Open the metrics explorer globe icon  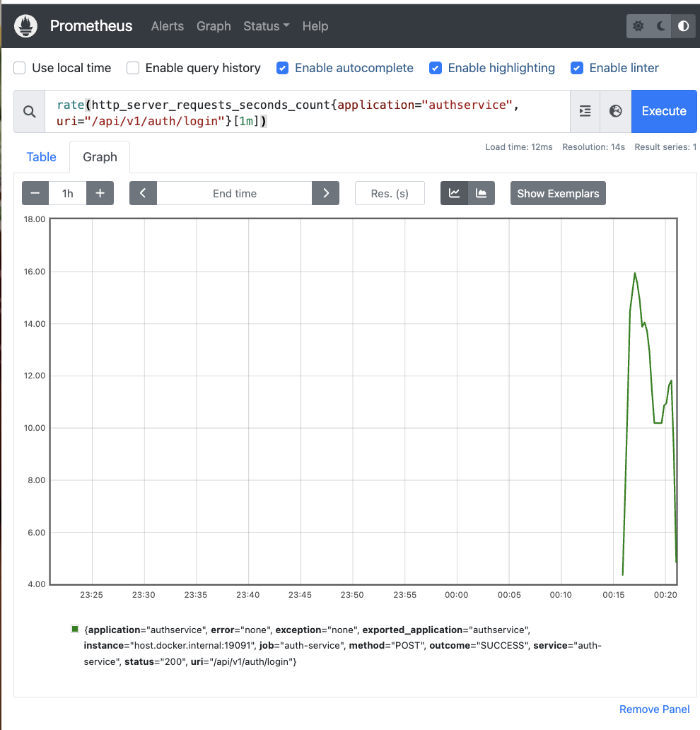point(616,111)
